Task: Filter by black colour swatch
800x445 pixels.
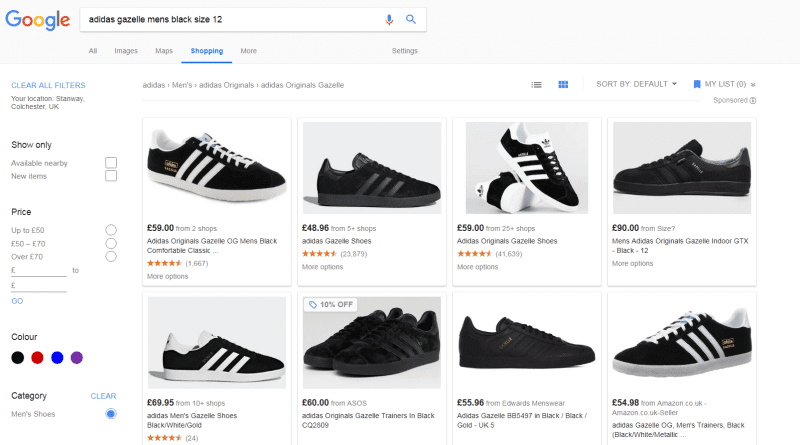Action: (18, 358)
